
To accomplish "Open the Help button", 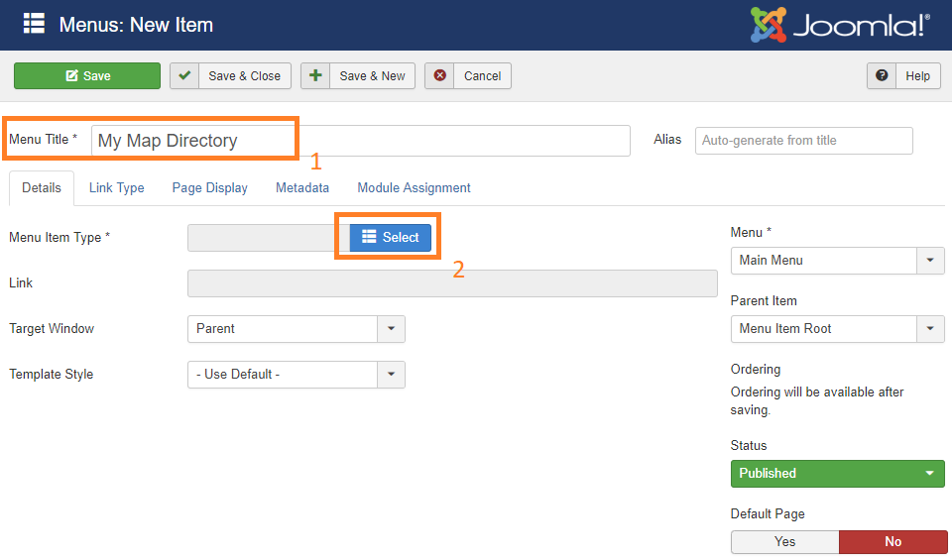I will coord(903,76).
